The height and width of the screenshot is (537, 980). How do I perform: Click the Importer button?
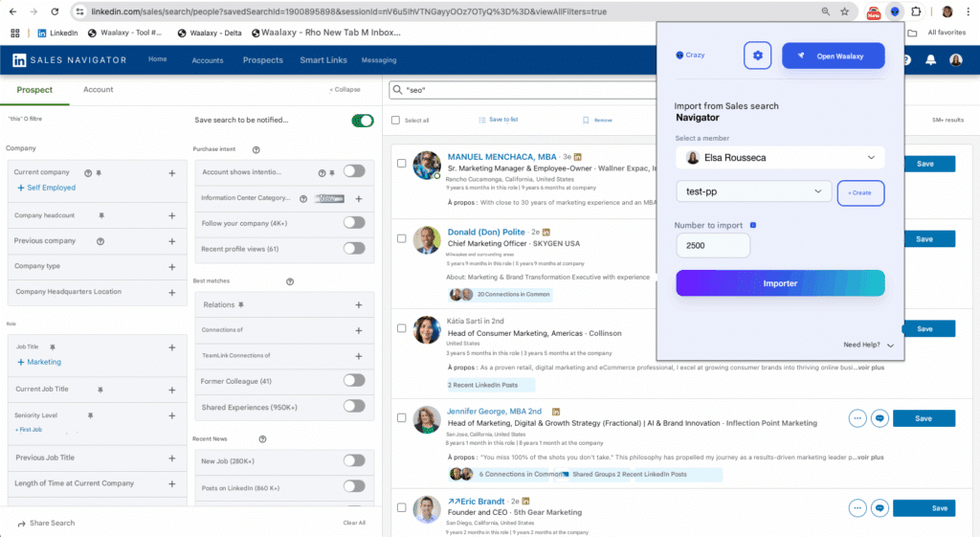point(780,283)
